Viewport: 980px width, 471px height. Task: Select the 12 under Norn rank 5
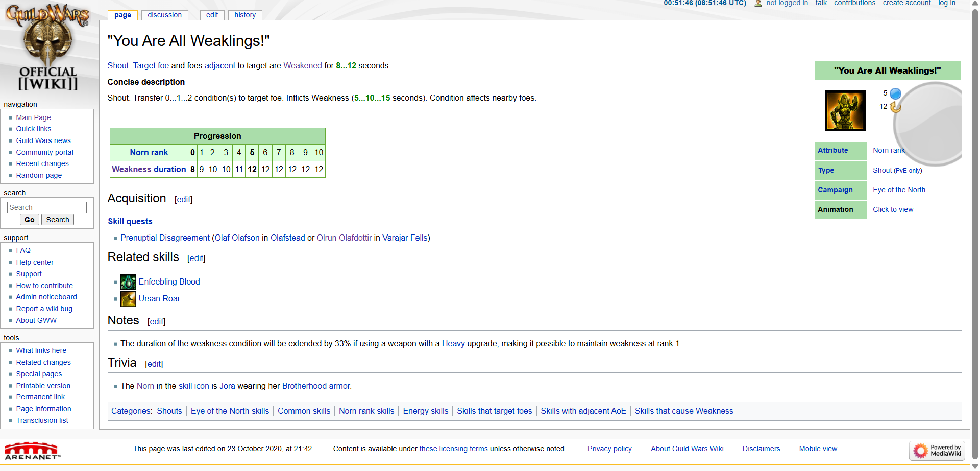click(x=252, y=169)
